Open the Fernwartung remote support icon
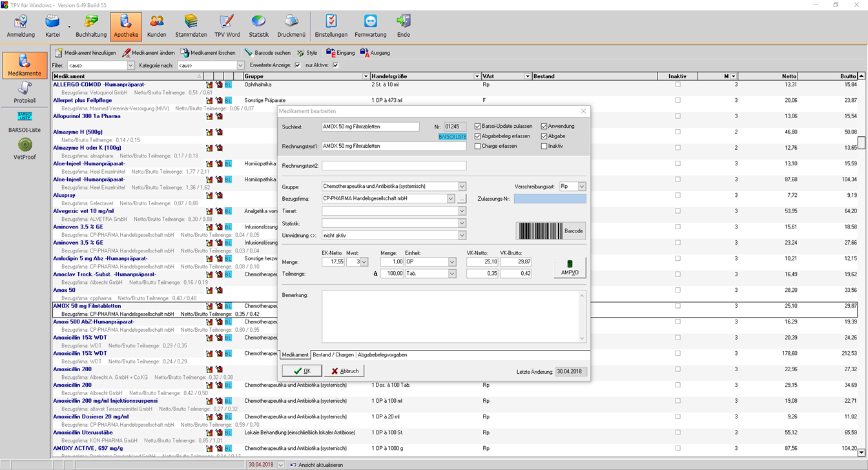Viewport: 868px width, 470px height. tap(370, 26)
